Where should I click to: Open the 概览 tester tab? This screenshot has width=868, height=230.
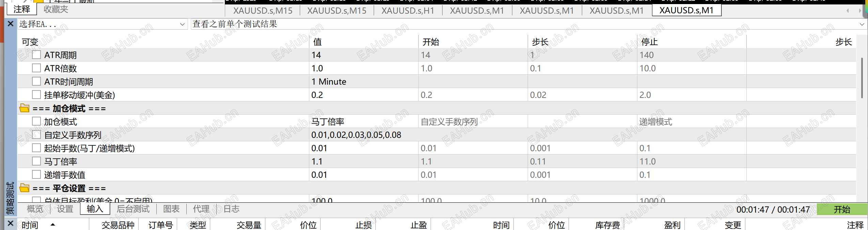pos(35,209)
